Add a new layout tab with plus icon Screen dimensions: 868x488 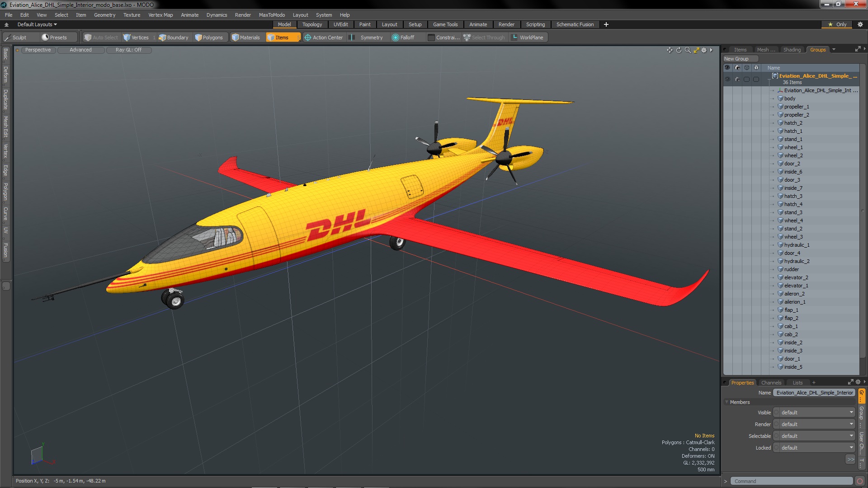[x=606, y=24]
